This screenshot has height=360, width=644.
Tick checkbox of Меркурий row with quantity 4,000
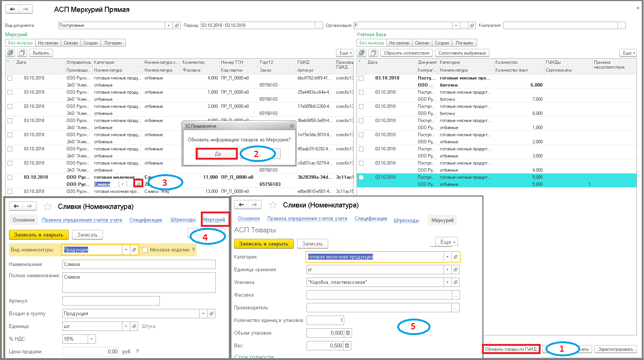[x=10, y=78]
